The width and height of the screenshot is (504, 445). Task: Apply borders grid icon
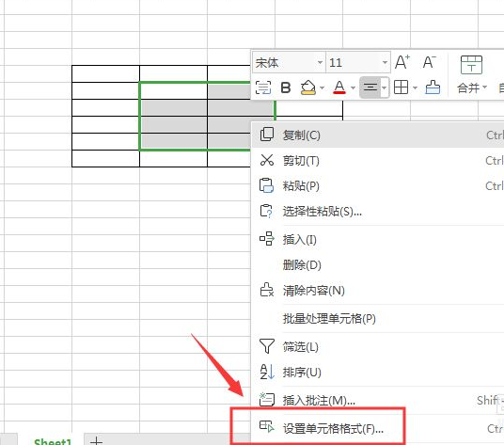[x=401, y=87]
